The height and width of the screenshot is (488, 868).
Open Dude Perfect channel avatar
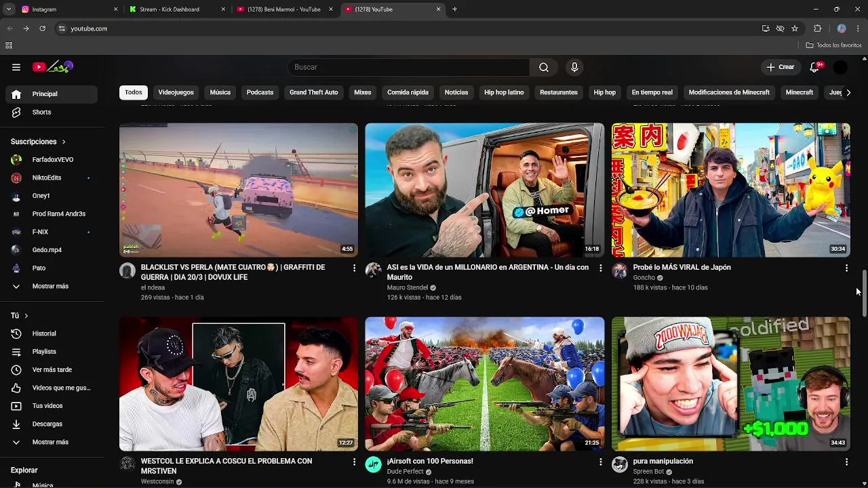373,464
